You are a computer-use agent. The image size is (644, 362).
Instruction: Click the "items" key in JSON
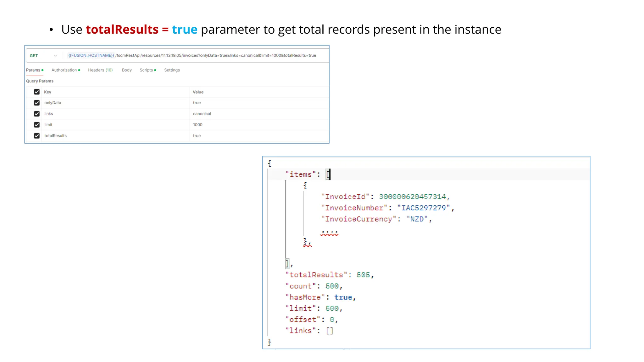[x=300, y=174]
